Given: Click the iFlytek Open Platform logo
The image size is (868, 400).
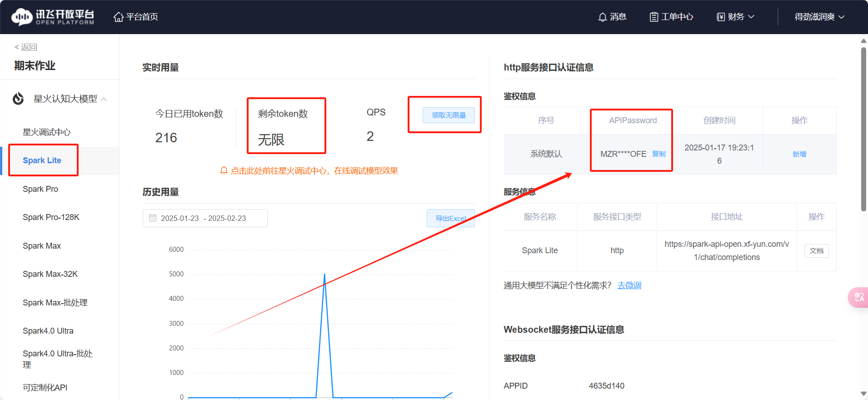Looking at the screenshot, I should click(53, 17).
